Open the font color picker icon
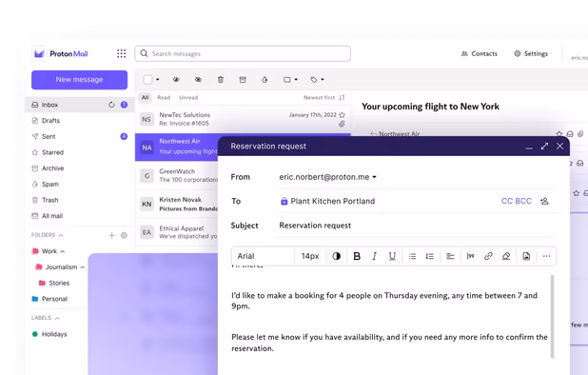Screen dimensions: 588x375 [337, 256]
